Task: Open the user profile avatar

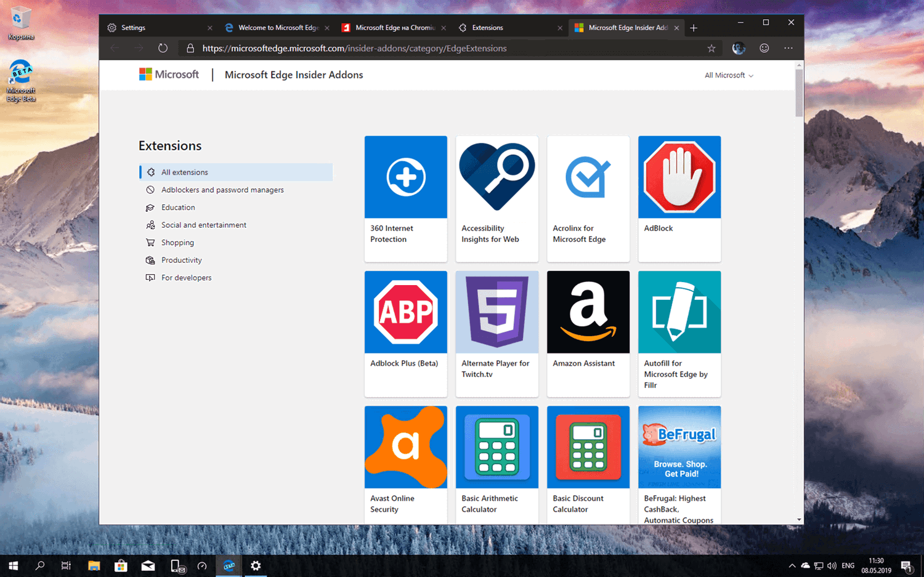Action: (739, 48)
